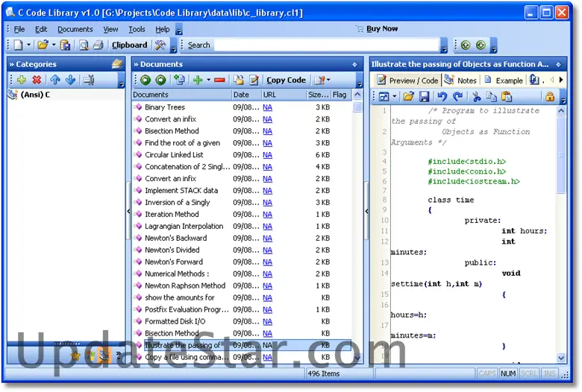Click the attachments paperclip tab icon
The height and width of the screenshot is (392, 582).
(x=534, y=80)
